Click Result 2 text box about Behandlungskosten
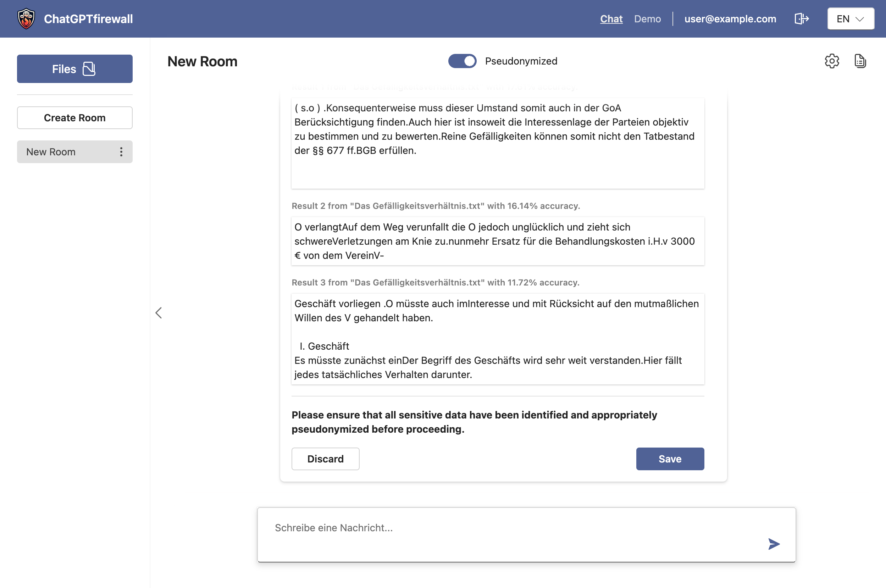Image resolution: width=886 pixels, height=588 pixels. (498, 241)
